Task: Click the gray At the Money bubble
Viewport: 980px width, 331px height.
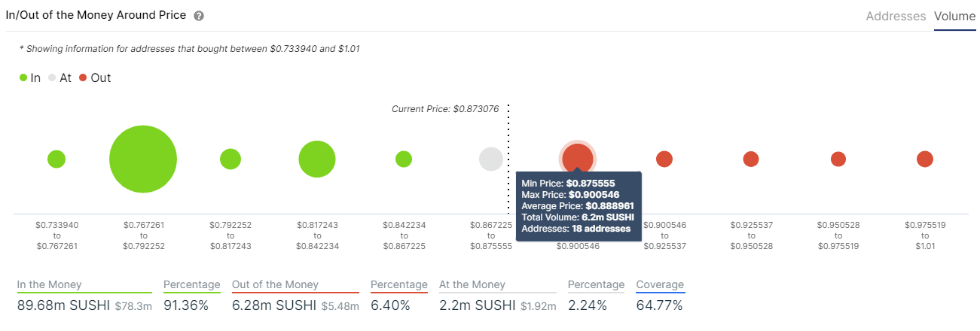Action: [x=491, y=159]
